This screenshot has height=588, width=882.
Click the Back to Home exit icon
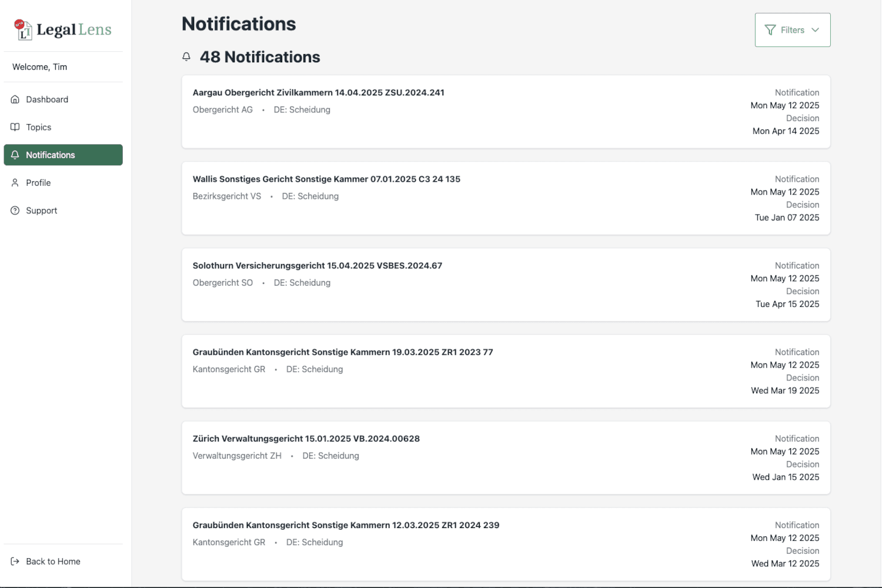point(15,562)
